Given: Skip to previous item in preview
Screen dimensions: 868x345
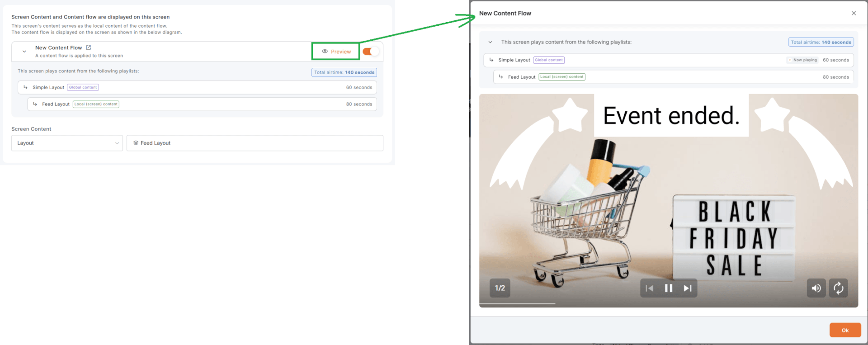Looking at the screenshot, I should point(650,288).
